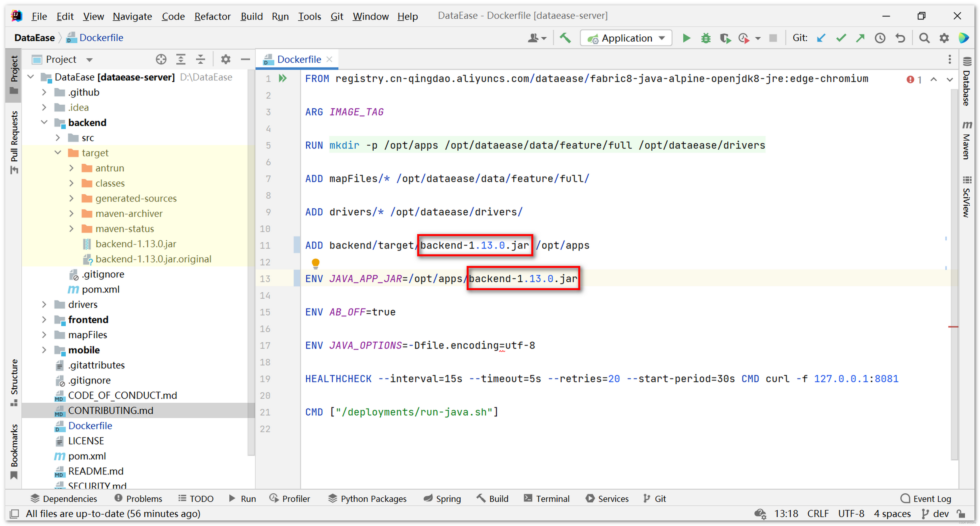Viewport: 980px width, 526px height.
Task: Expand the frontend folder node
Action: pyautogui.click(x=44, y=319)
